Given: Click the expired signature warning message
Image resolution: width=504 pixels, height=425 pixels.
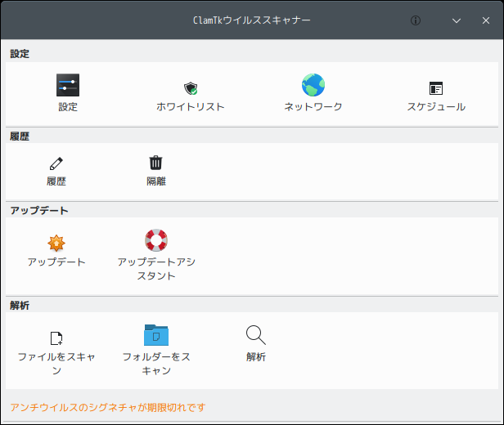Looking at the screenshot, I should pyautogui.click(x=107, y=407).
